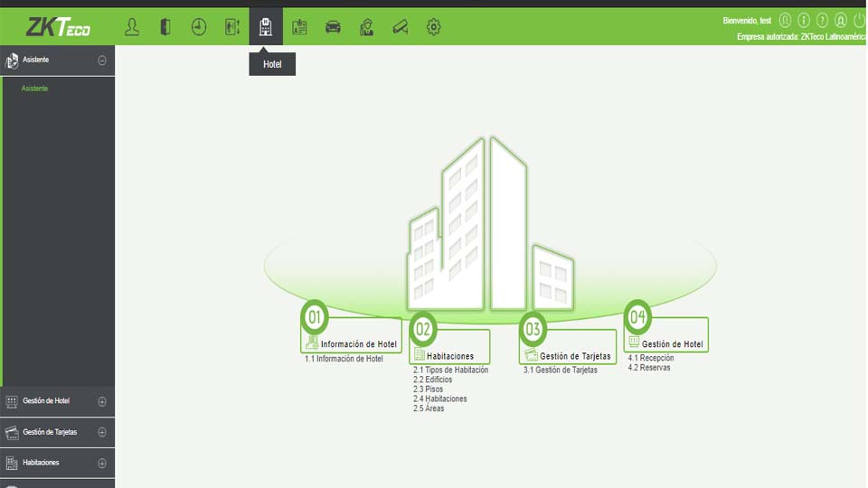Open the 2.1 Tipos de Habitación link

pos(450,370)
